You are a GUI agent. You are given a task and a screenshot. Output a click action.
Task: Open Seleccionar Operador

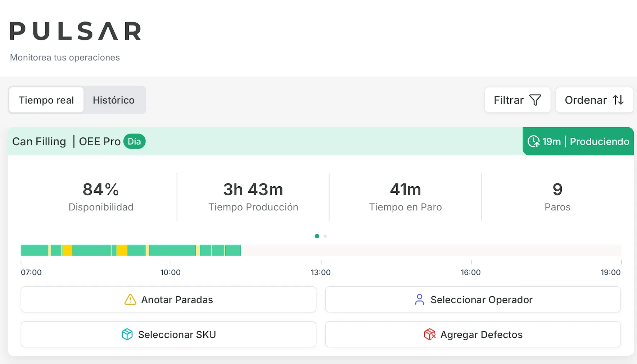pos(473,300)
